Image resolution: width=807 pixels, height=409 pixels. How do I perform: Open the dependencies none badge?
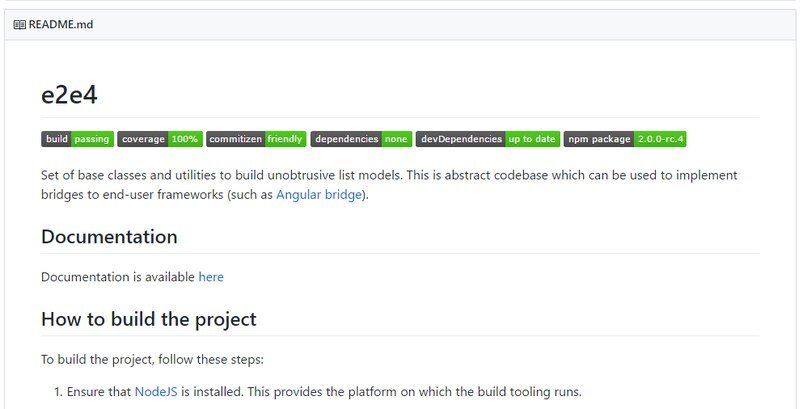(x=360, y=139)
